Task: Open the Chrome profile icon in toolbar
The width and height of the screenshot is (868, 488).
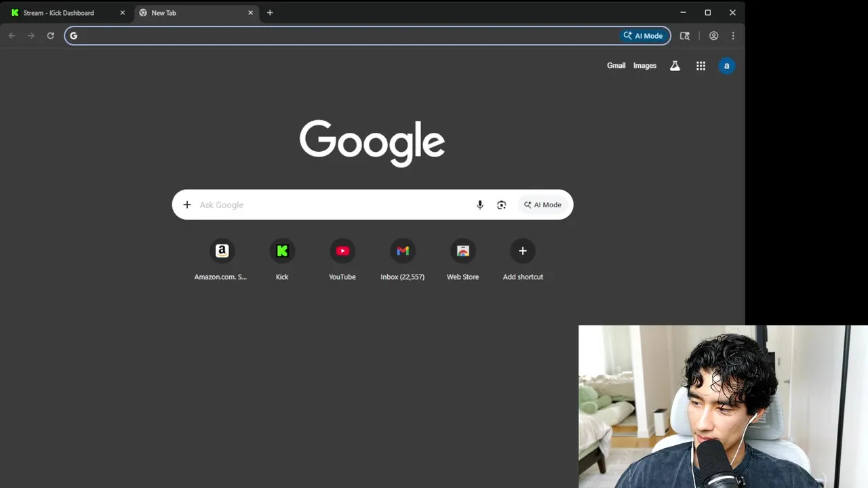Action: [713, 36]
